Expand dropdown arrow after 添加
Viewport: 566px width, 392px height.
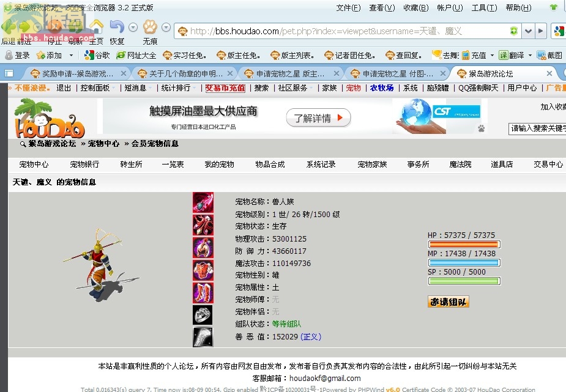(71, 56)
